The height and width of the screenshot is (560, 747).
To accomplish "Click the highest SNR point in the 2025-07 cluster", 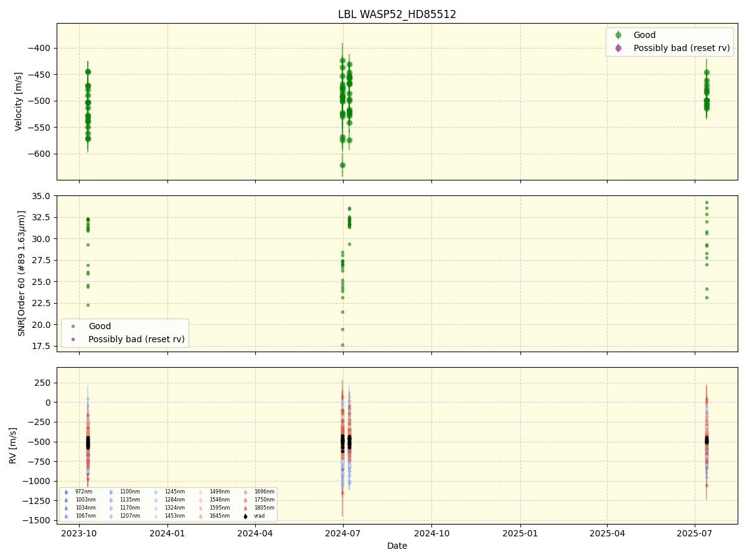I will click(707, 202).
